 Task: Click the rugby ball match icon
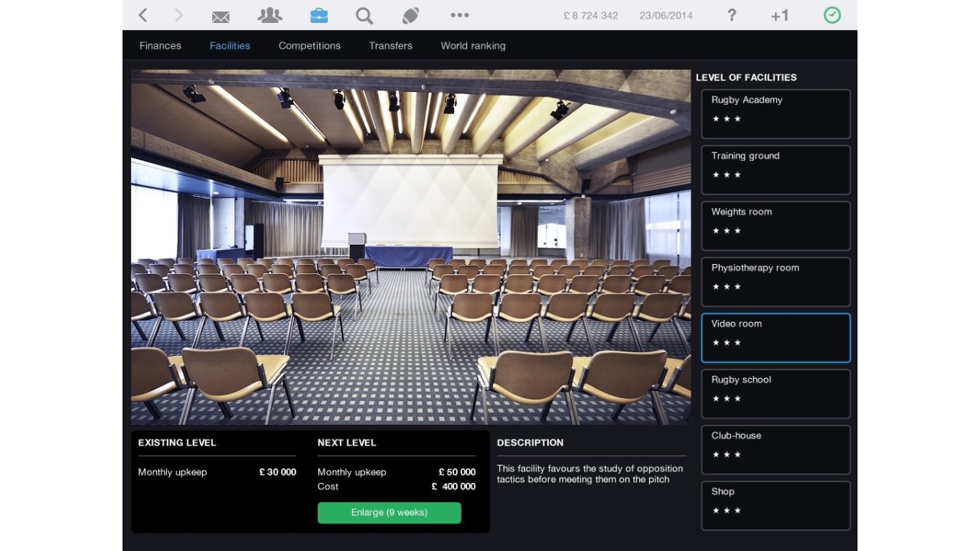pyautogui.click(x=410, y=15)
